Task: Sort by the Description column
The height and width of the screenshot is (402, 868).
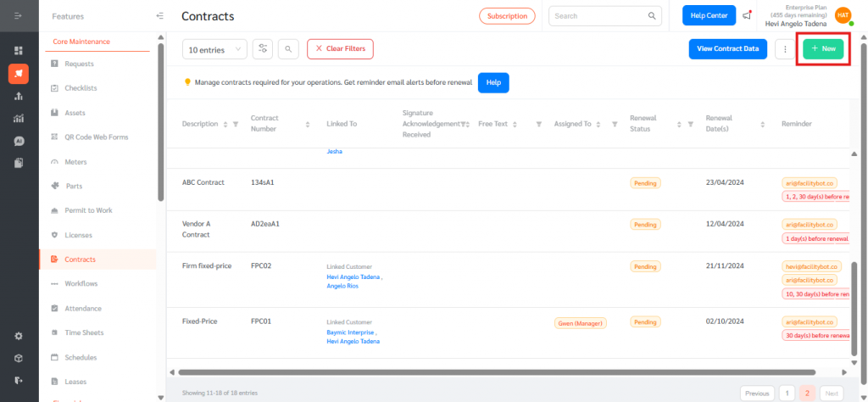Action: coord(225,124)
